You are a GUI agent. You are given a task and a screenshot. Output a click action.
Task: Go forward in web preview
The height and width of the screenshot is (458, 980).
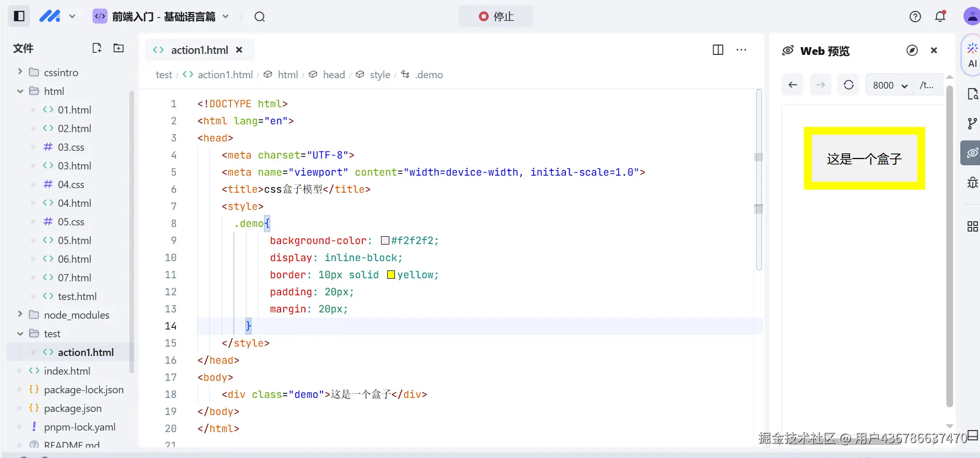(821, 85)
